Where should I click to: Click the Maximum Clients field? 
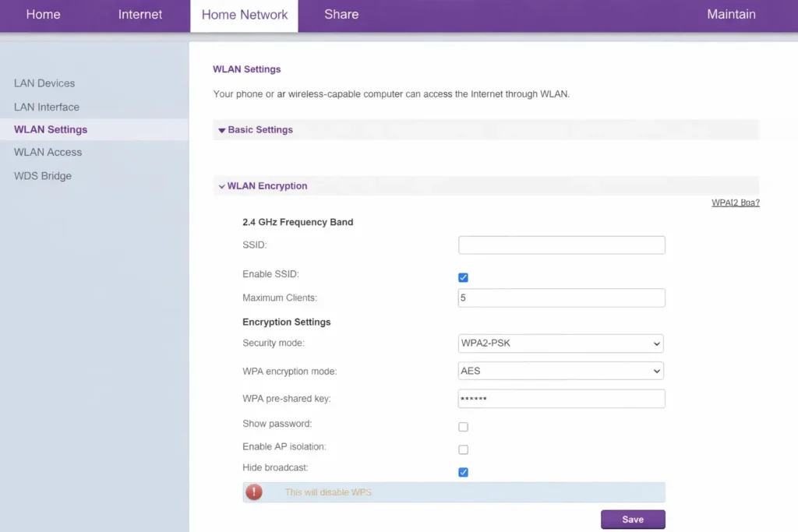pos(561,298)
